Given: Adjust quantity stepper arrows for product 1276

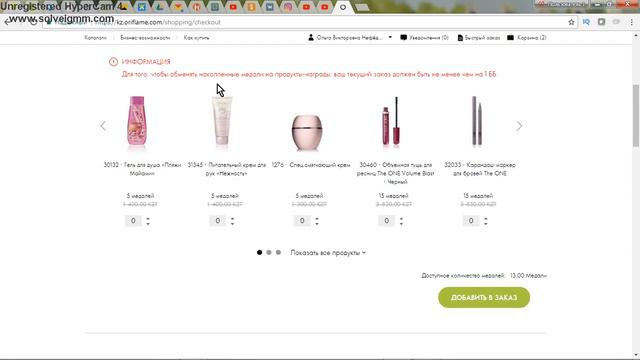Looking at the screenshot, I should [x=317, y=221].
